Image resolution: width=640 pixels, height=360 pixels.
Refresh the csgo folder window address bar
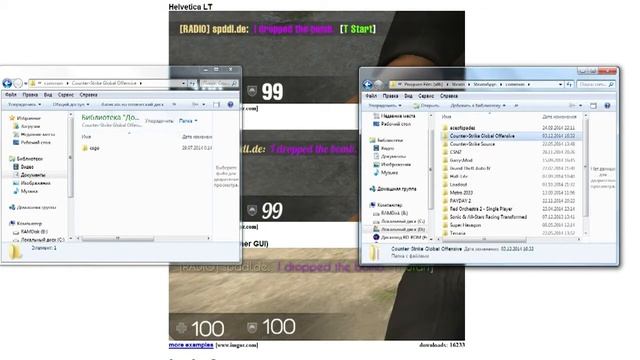192,83
